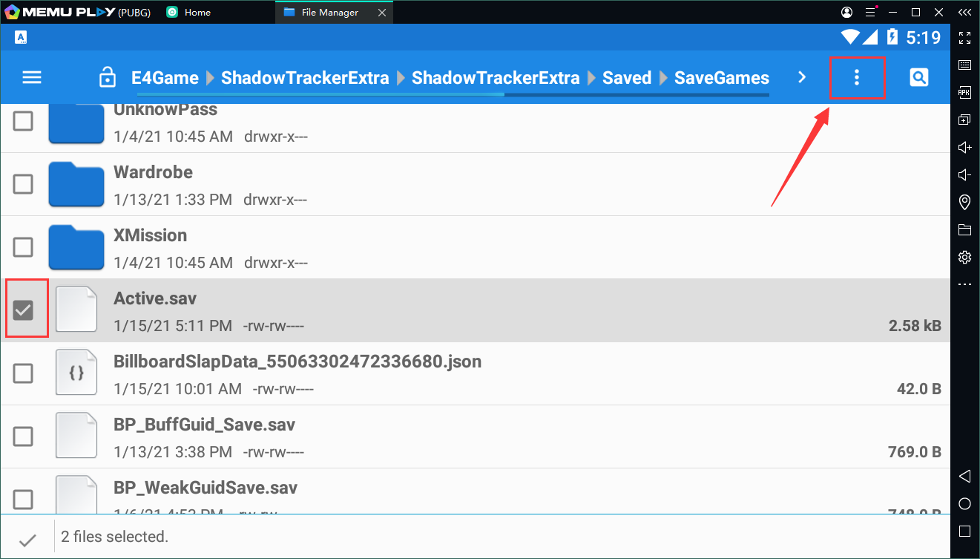The image size is (980, 559).
Task: Open the hamburger navigation menu
Action: pos(32,77)
